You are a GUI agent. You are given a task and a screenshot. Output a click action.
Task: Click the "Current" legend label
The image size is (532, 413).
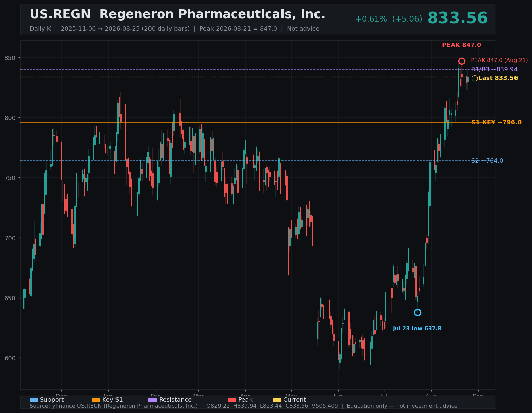point(295,400)
